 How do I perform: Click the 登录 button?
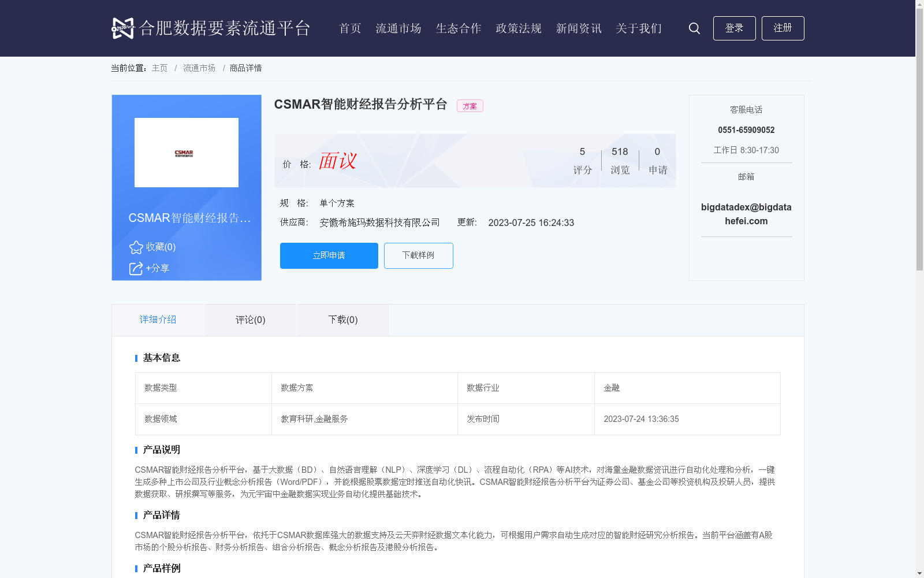point(734,28)
